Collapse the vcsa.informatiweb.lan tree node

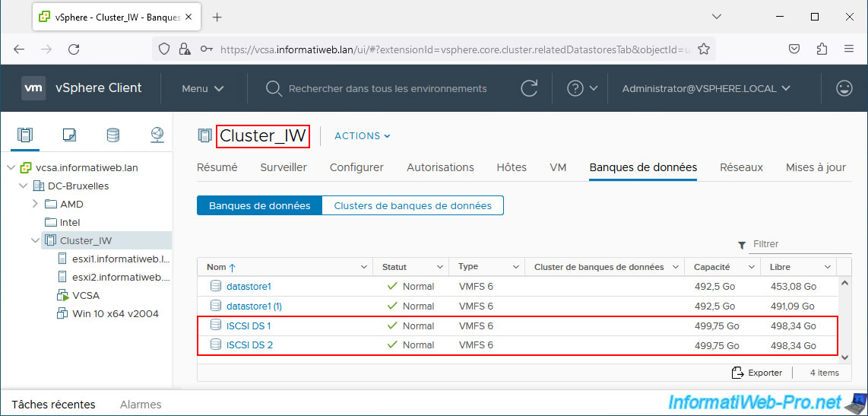coord(11,168)
